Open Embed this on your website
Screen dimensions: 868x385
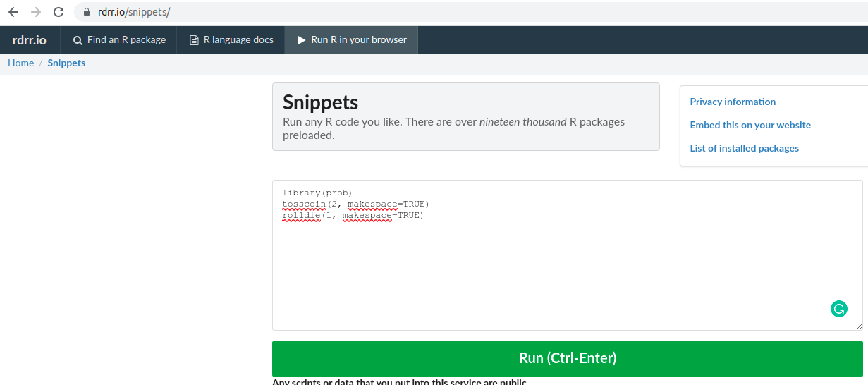(x=750, y=125)
